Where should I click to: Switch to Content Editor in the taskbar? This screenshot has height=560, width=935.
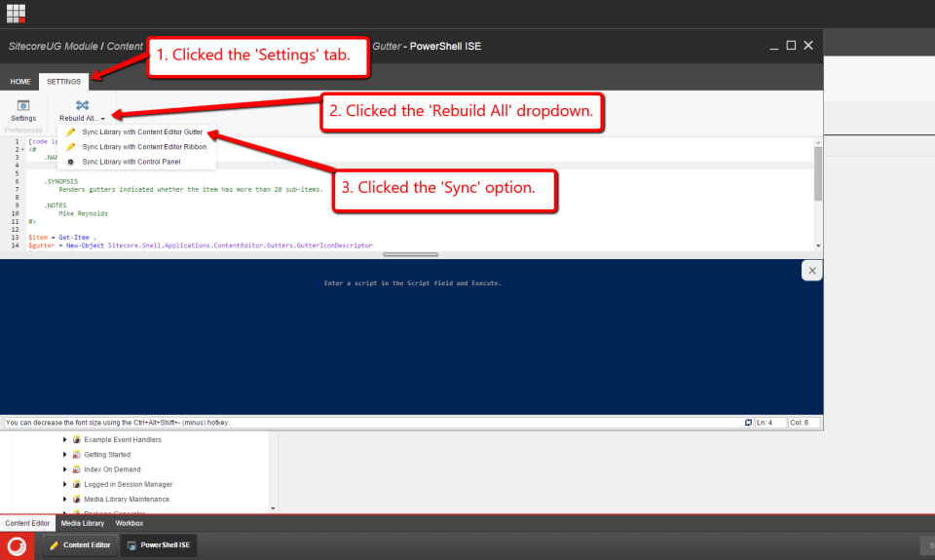point(79,545)
